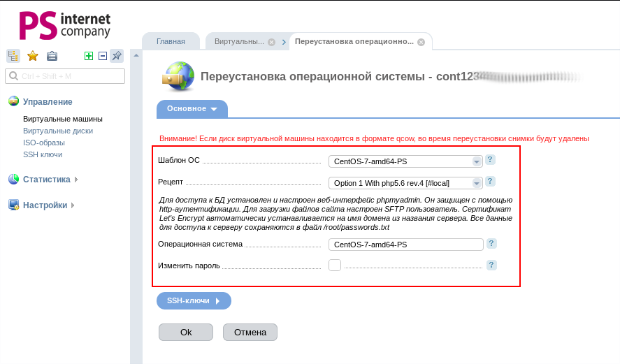Screen dimensions: 620x364
Task: Click the briefcase icon in sidebar toolbar
Action: (x=52, y=56)
